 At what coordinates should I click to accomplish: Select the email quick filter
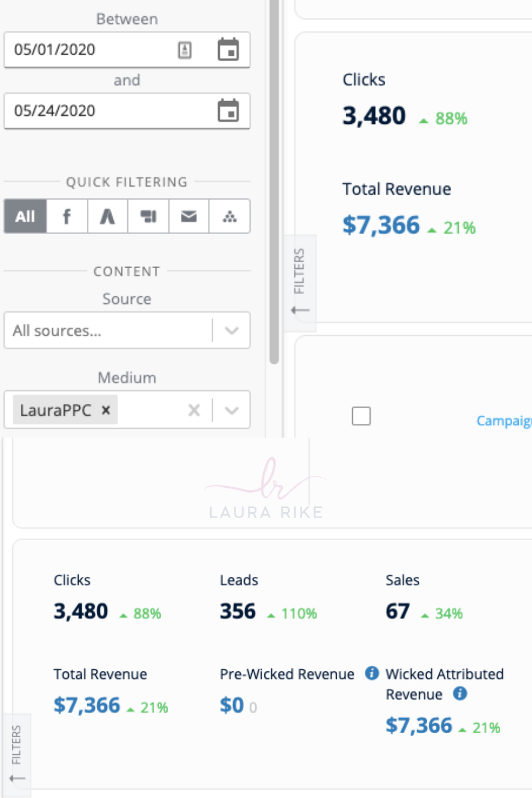(189, 217)
